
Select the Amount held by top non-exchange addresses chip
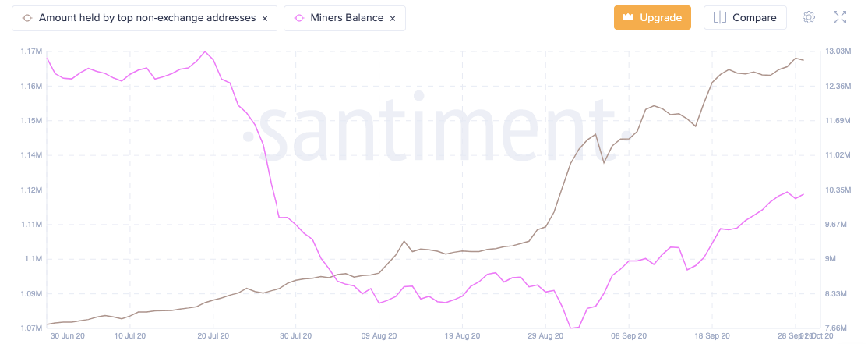[x=146, y=18]
